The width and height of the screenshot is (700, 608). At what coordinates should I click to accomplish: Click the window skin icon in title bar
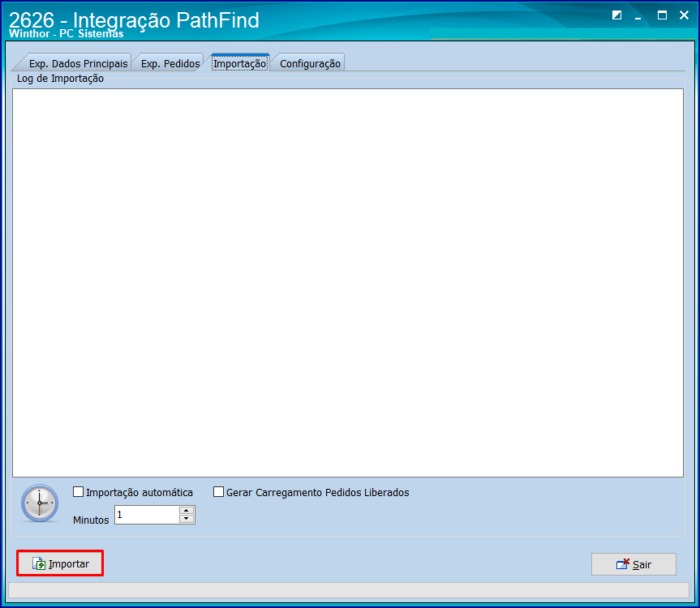click(x=616, y=15)
